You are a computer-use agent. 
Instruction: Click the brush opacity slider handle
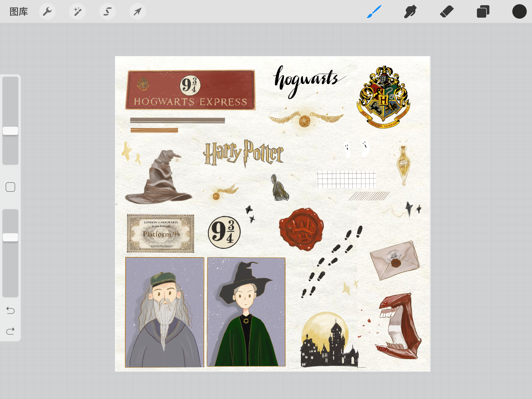coord(10,237)
